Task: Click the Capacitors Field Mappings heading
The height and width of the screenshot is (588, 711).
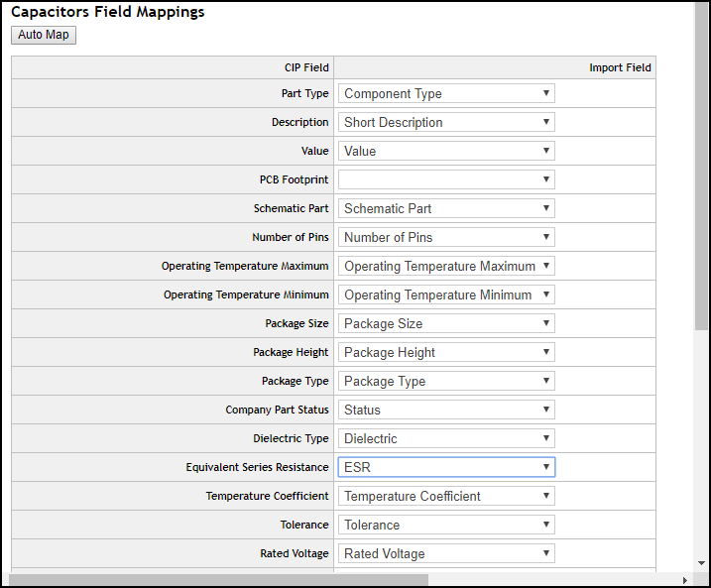Action: click(x=107, y=12)
